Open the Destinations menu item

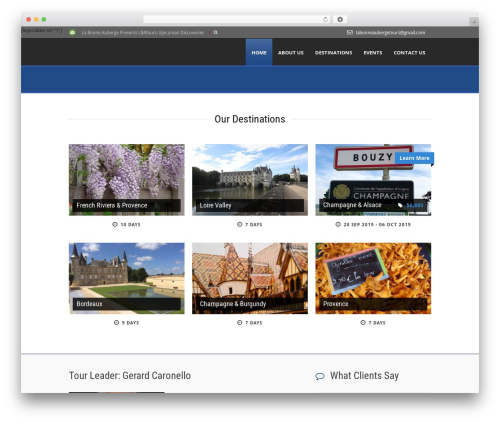click(x=333, y=53)
